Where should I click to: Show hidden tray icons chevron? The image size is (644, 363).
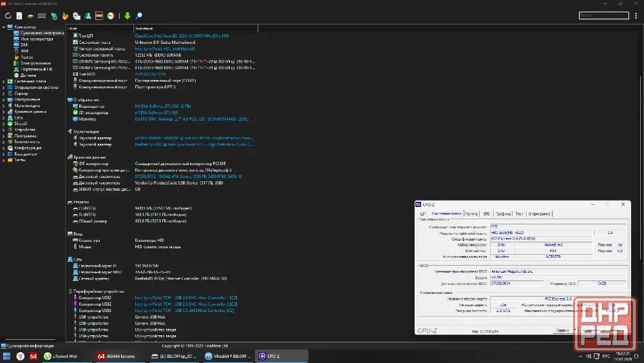click(580, 356)
